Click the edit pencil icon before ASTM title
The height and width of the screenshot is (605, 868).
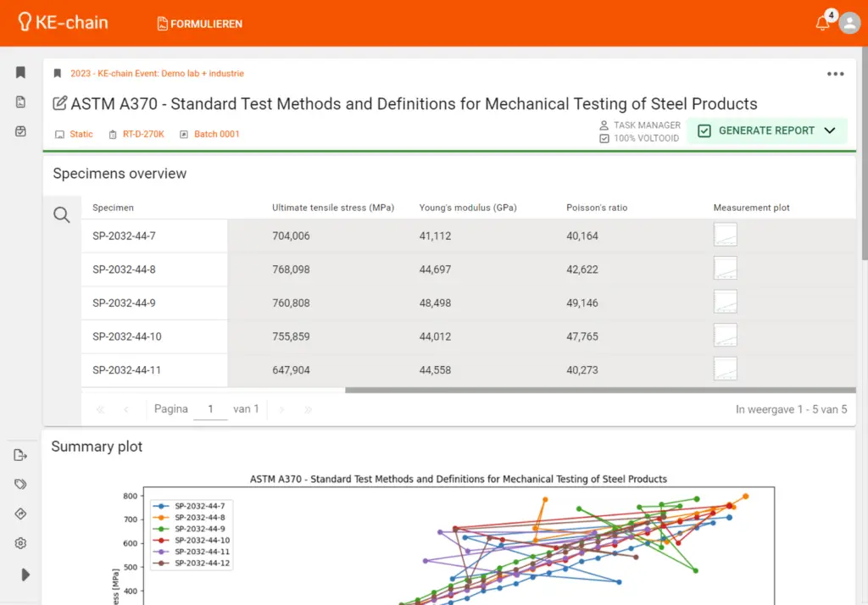60,104
